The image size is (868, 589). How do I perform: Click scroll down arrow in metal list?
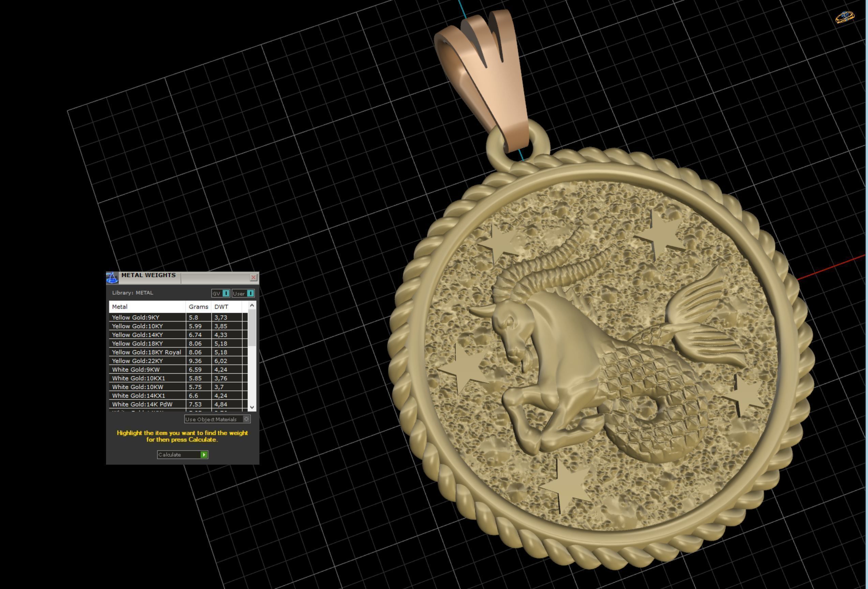tap(252, 407)
